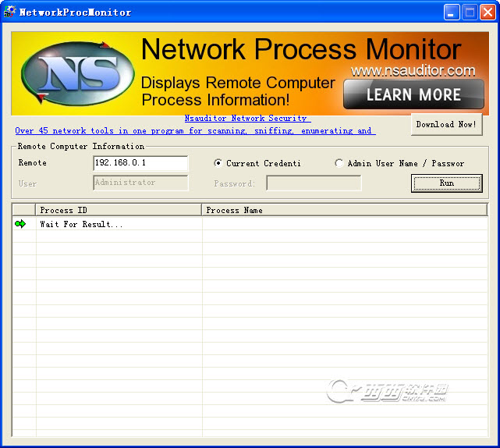Viewport: 500px width, 448px height.
Task: Click the disabled Administrator user field
Action: [140, 183]
